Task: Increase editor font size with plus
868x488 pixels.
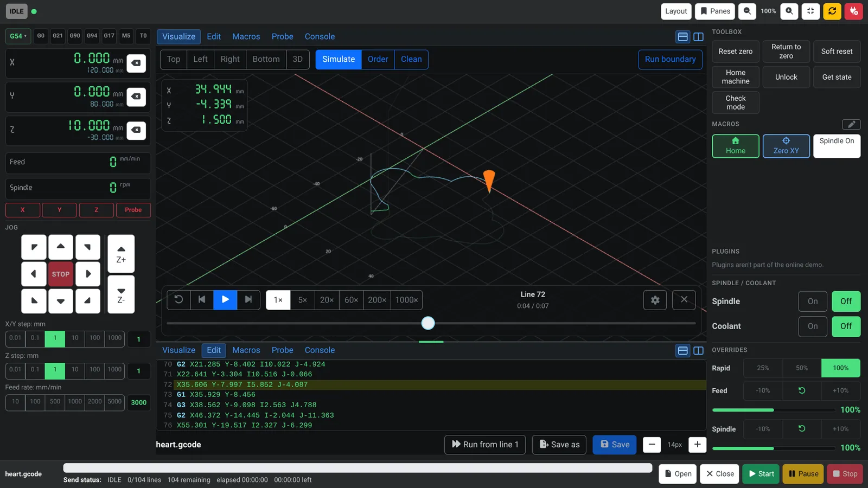Action: pos(697,445)
